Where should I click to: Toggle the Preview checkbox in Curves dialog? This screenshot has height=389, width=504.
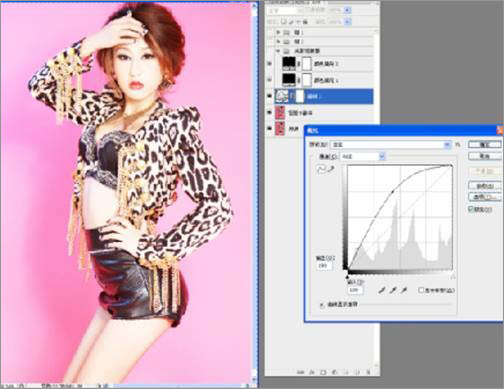click(471, 209)
